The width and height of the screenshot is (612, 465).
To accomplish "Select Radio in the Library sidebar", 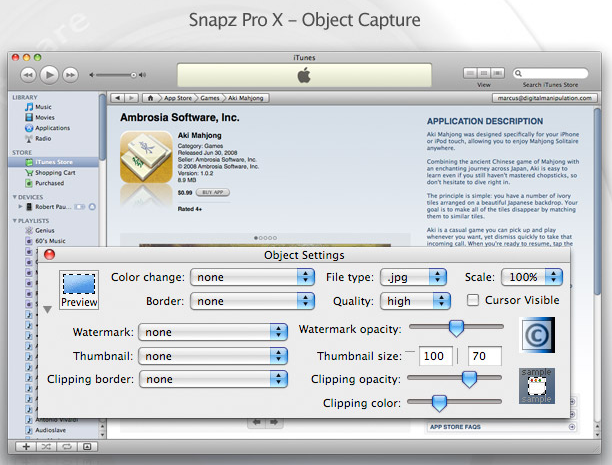I will point(43,139).
